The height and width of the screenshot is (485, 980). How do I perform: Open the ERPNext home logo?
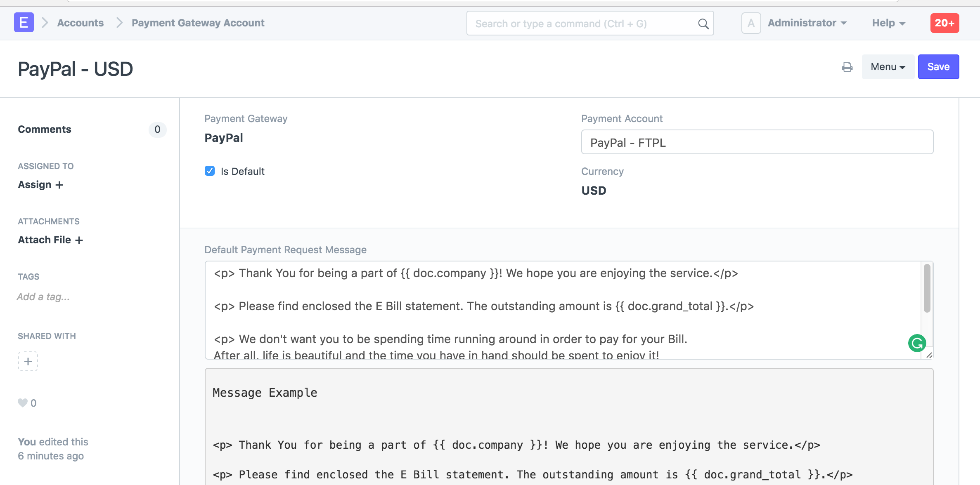pyautogui.click(x=24, y=23)
